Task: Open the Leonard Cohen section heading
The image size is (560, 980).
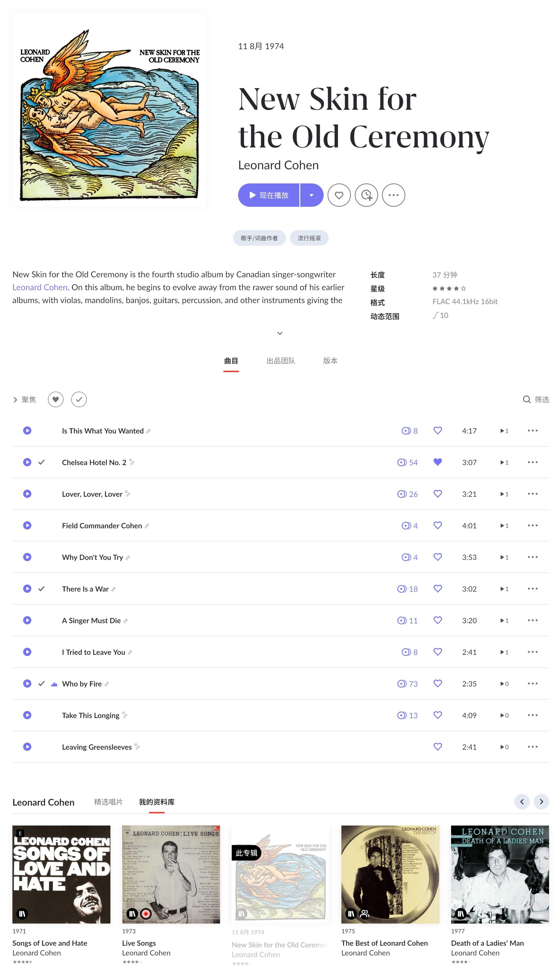Action: tap(43, 802)
